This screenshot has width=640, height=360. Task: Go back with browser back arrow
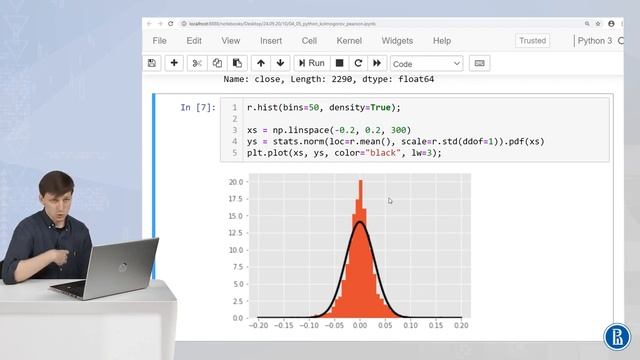149,24
